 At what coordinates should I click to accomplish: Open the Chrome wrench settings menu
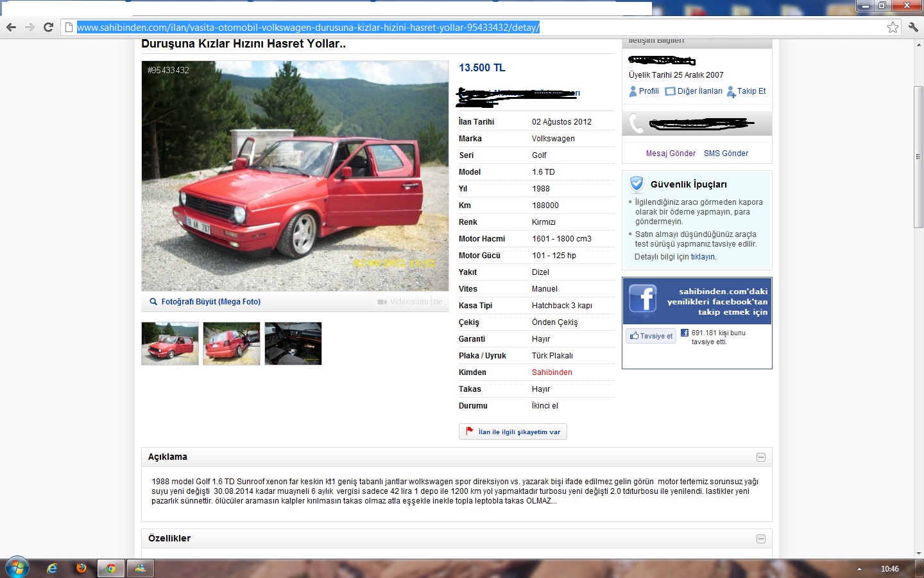913,27
